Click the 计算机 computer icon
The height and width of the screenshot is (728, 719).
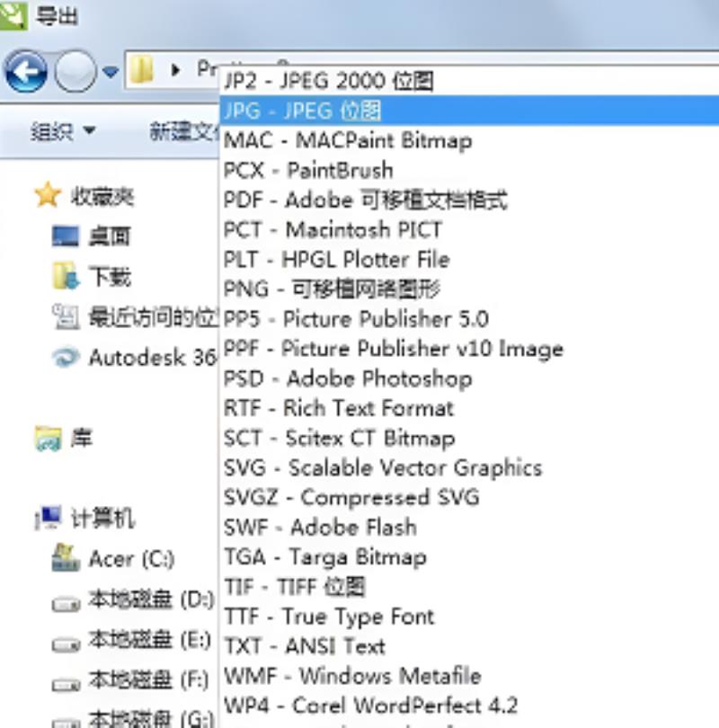pos(49,517)
